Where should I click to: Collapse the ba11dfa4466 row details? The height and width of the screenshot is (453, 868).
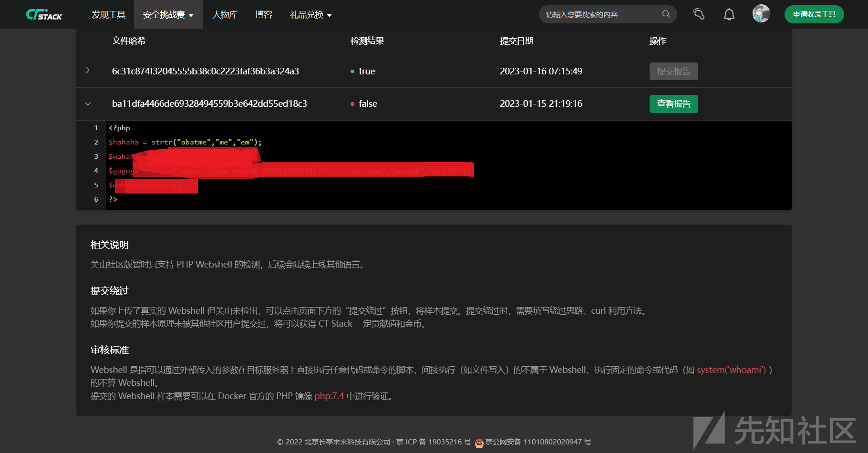pyautogui.click(x=88, y=103)
